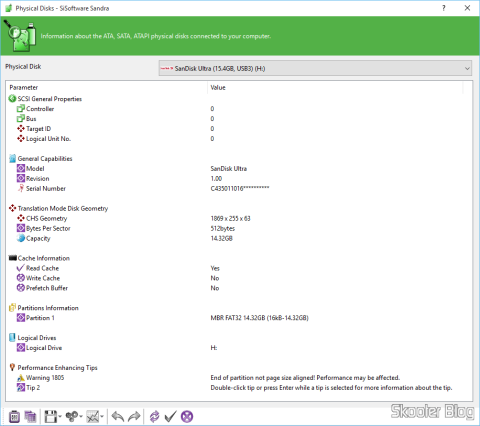This screenshot has width=480, height=426.
Task: Click the CHS Geometry row icon
Action: [21, 218]
